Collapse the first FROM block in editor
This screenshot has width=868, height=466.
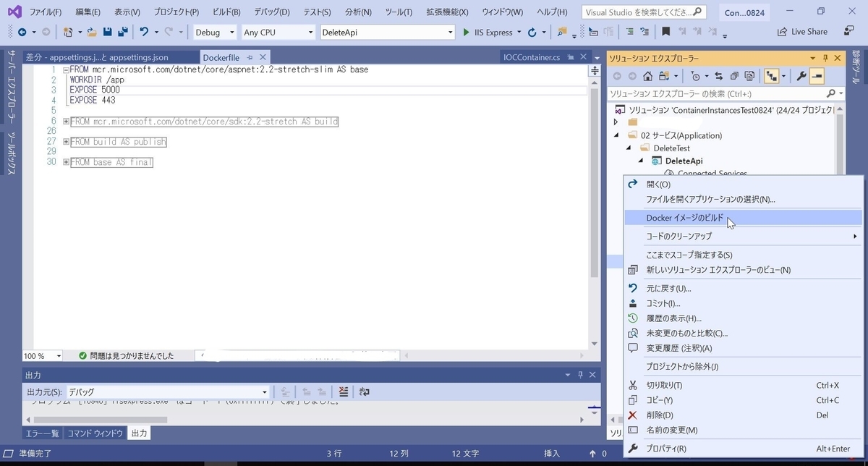click(66, 70)
